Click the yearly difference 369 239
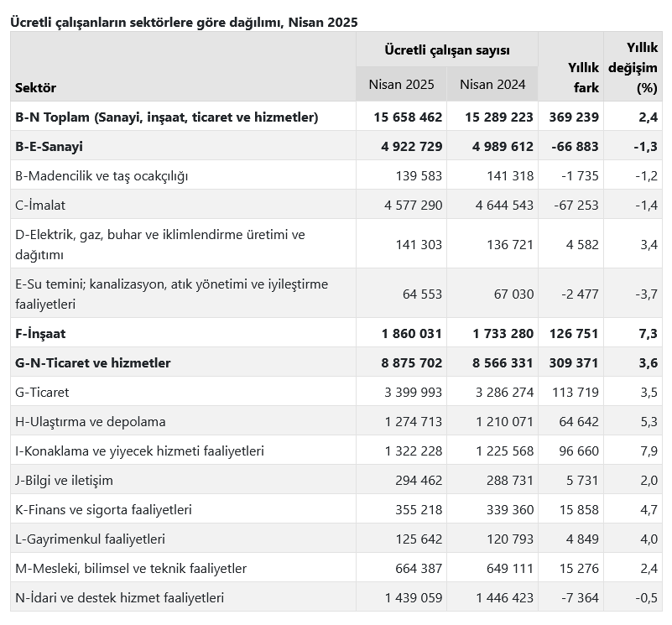672x625 pixels. [x=574, y=117]
